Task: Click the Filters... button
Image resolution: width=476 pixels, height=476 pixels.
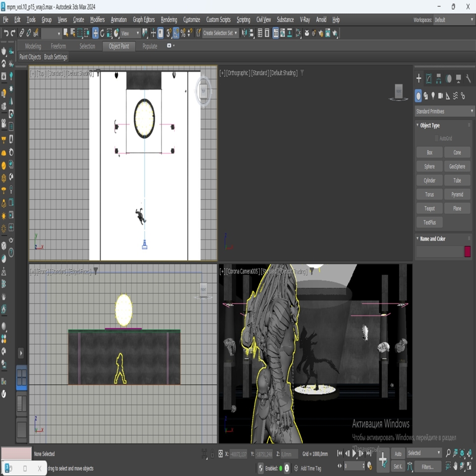Action: pos(427,467)
